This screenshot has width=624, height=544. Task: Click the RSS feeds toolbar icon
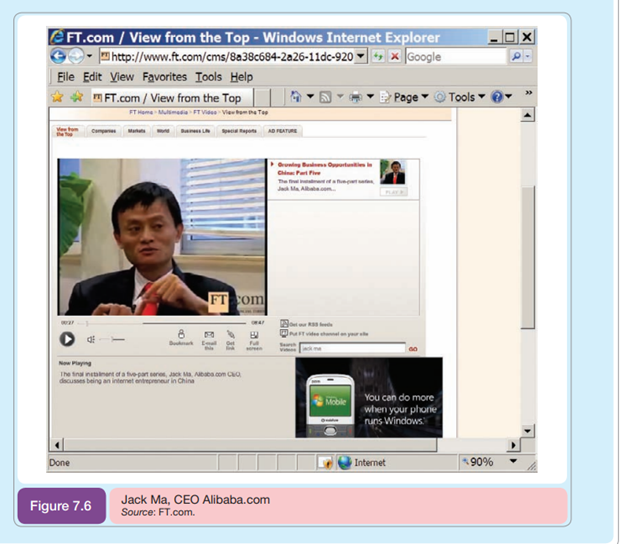pyautogui.click(x=325, y=97)
